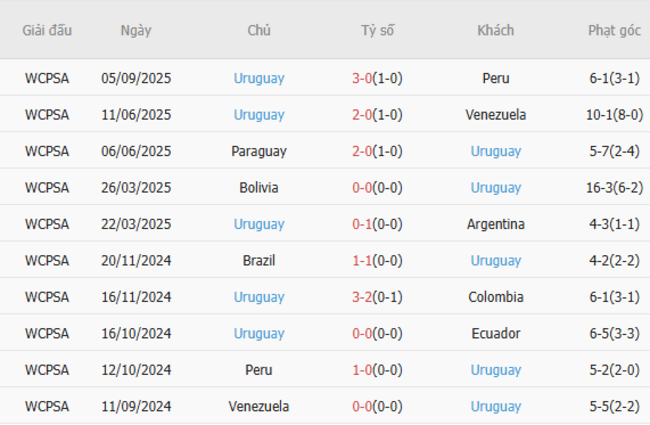Click the 1-1 score of Brazil match
The image size is (650, 425).
click(361, 261)
